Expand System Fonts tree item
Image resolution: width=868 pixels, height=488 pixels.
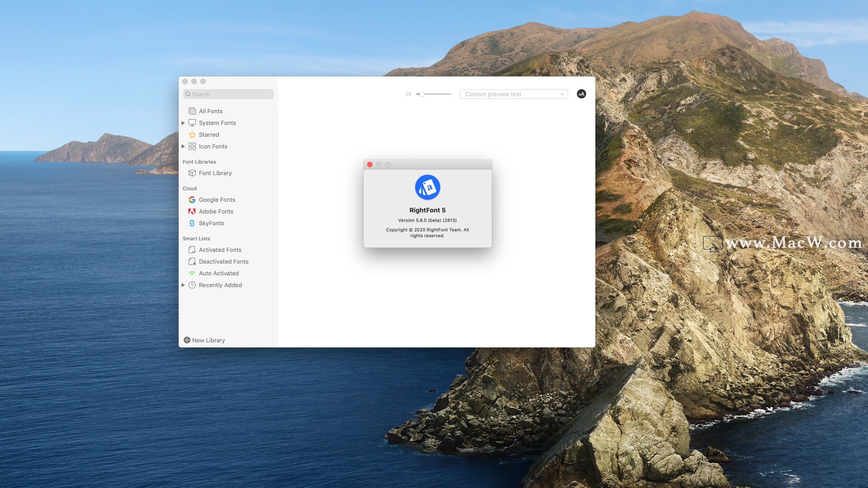(184, 123)
